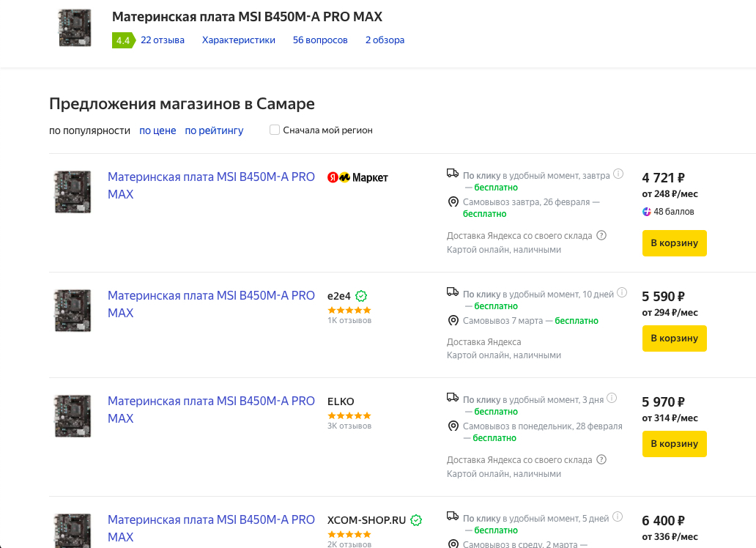Open the 1K отзывов link for e2e4
This screenshot has height=548, width=756.
(349, 320)
